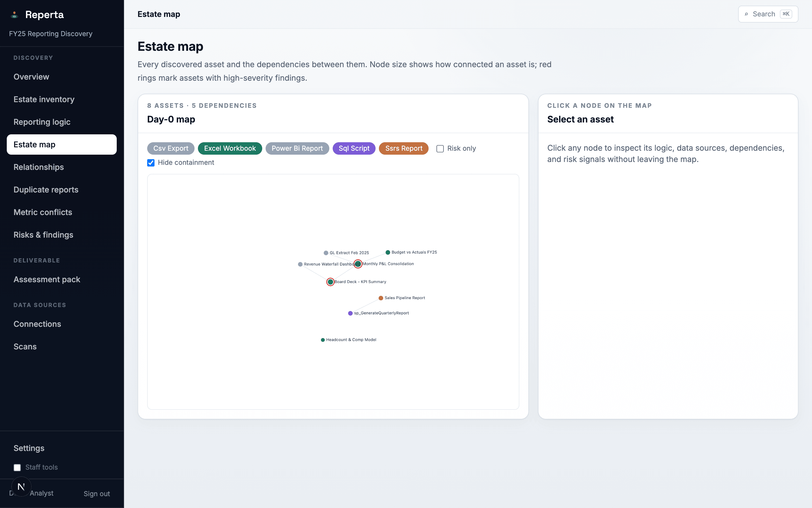Viewport: 812px width, 508px height.
Task: Select the Budget vs Actuals FY25 node
Action: click(388, 252)
